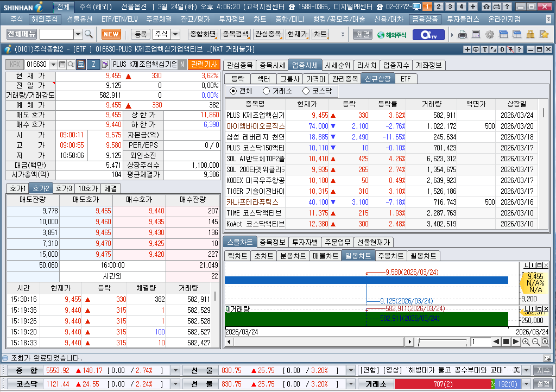Switch to virtual screen 2
The image size is (556, 392).
pos(439,7)
